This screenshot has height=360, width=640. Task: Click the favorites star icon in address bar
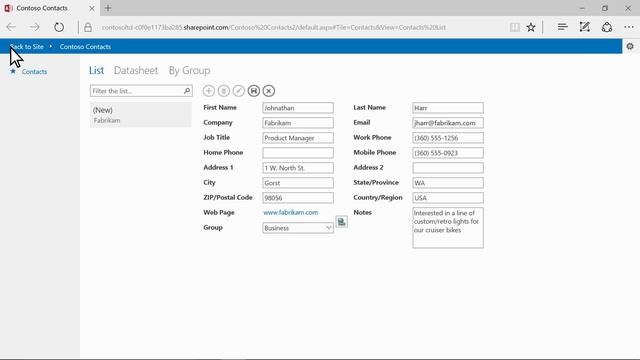click(531, 27)
